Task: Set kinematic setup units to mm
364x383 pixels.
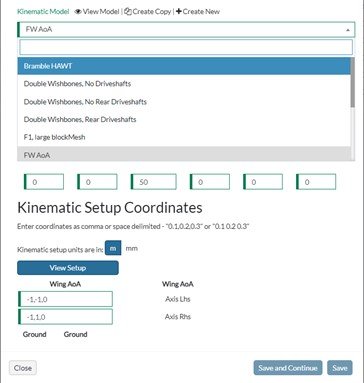Action: pos(131,248)
